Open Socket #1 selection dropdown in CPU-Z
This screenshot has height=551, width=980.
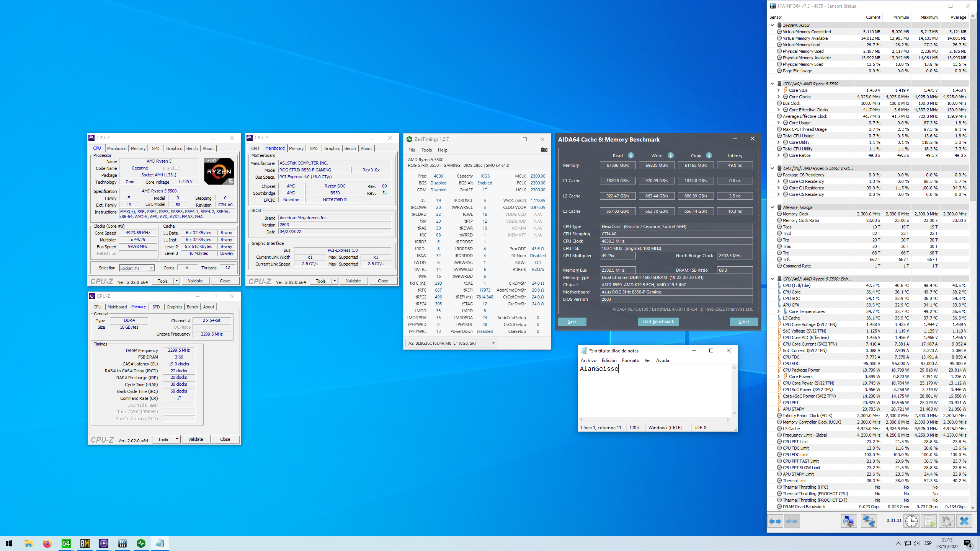point(151,268)
